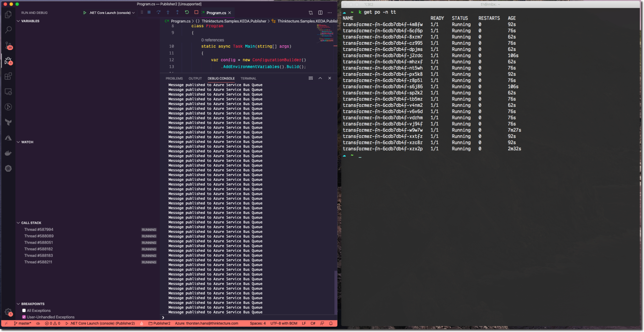Open the Search view in the sidebar
Screen dimensions: 644x332
coord(8,30)
